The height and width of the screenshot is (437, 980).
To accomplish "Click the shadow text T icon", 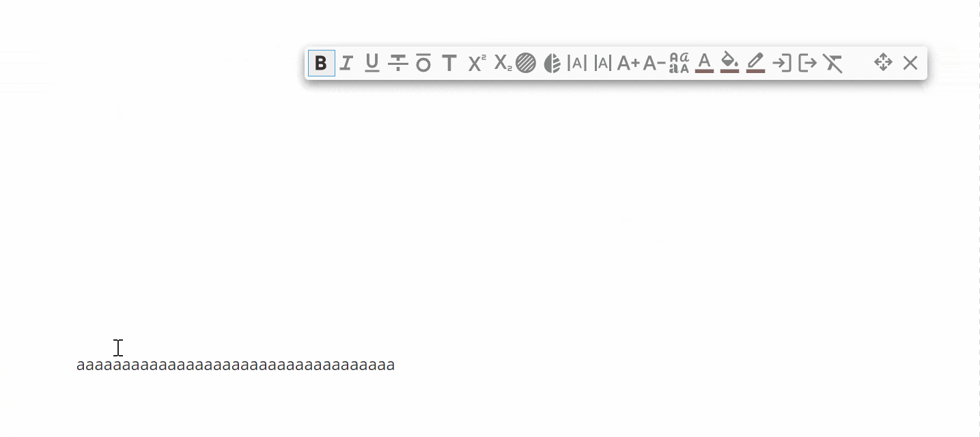I will (x=449, y=64).
